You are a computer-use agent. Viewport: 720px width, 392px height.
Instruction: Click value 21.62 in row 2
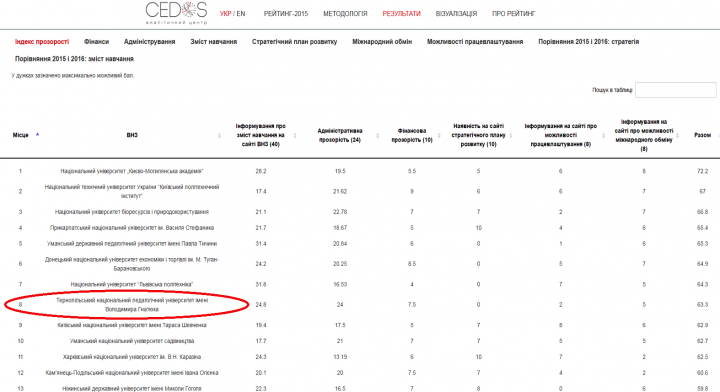click(x=340, y=191)
